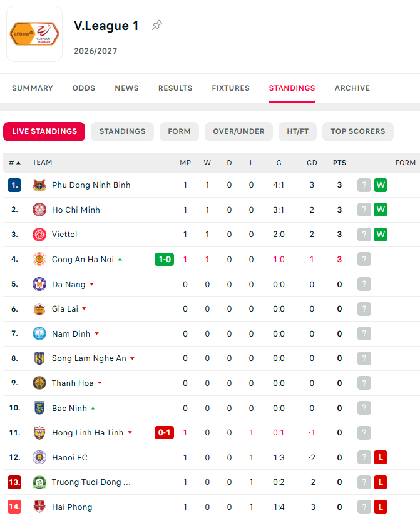Viewport: 420px width, 518px height.
Task: Click goals 1:4 for Hai Phong
Action: coord(279,507)
